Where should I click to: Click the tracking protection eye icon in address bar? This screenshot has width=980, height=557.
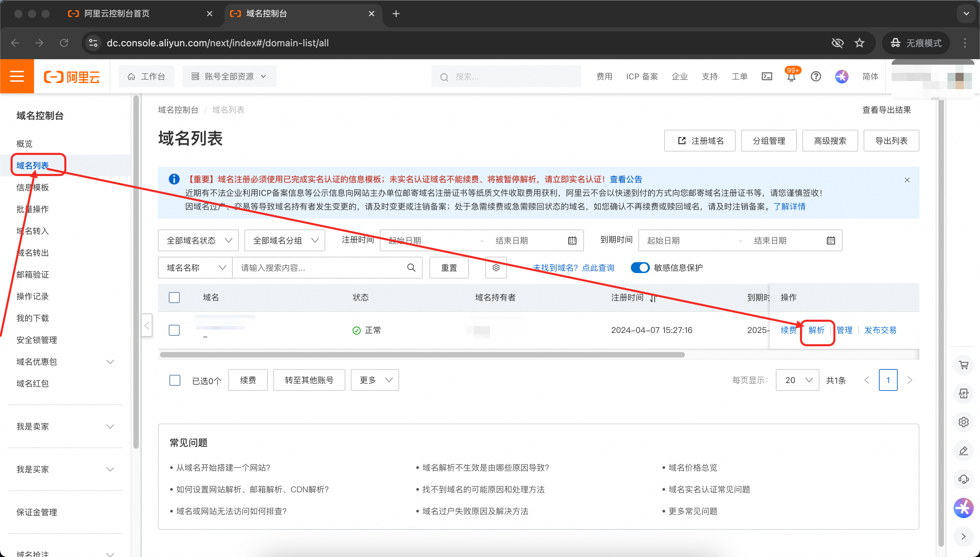pos(837,43)
